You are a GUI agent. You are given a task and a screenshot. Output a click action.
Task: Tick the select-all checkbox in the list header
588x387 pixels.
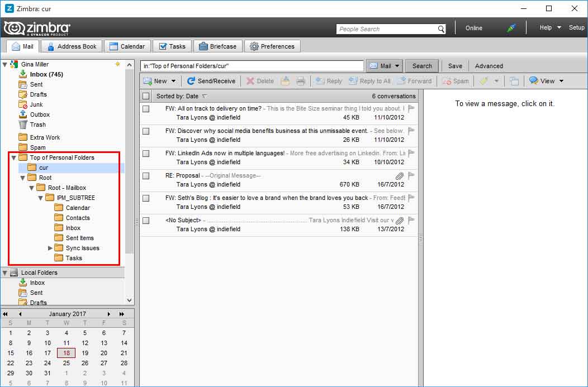click(146, 96)
